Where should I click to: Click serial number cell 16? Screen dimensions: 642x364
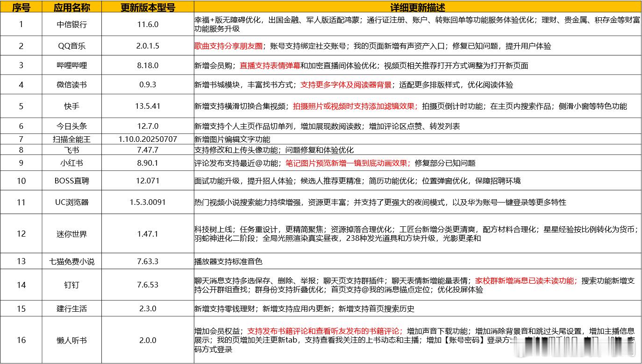(21, 340)
